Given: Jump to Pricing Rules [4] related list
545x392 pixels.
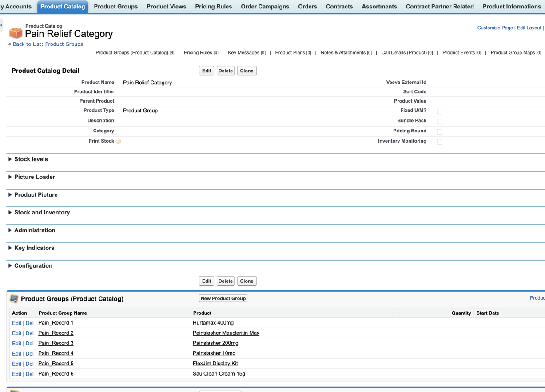Looking at the screenshot, I should tap(198, 53).
